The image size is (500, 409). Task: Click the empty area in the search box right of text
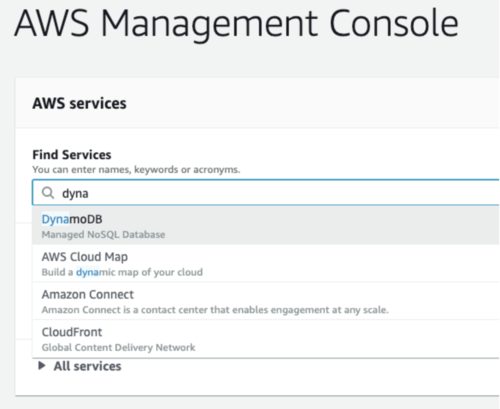[x=293, y=193]
